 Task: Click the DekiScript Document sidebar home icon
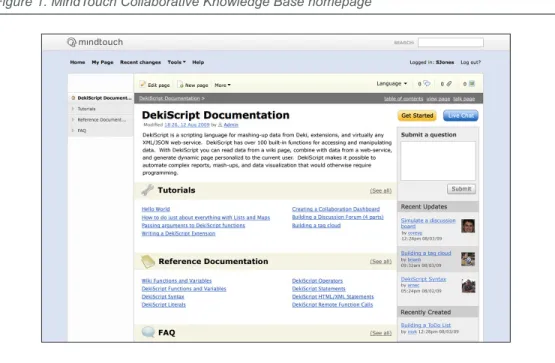click(73, 98)
